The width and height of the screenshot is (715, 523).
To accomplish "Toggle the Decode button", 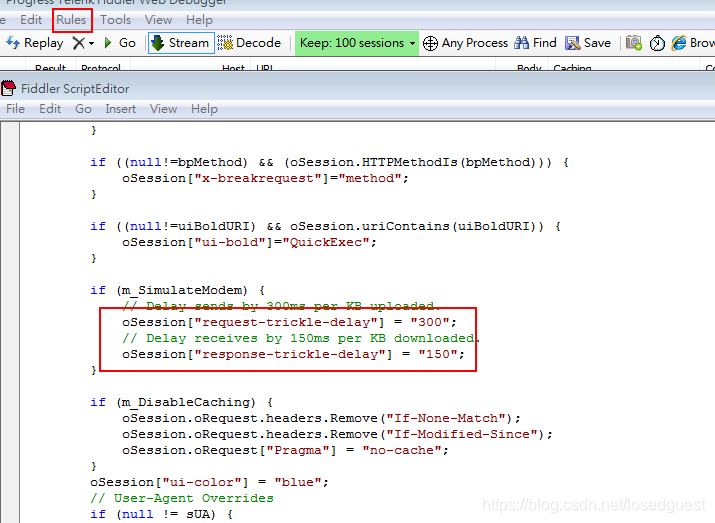I will tap(249, 43).
